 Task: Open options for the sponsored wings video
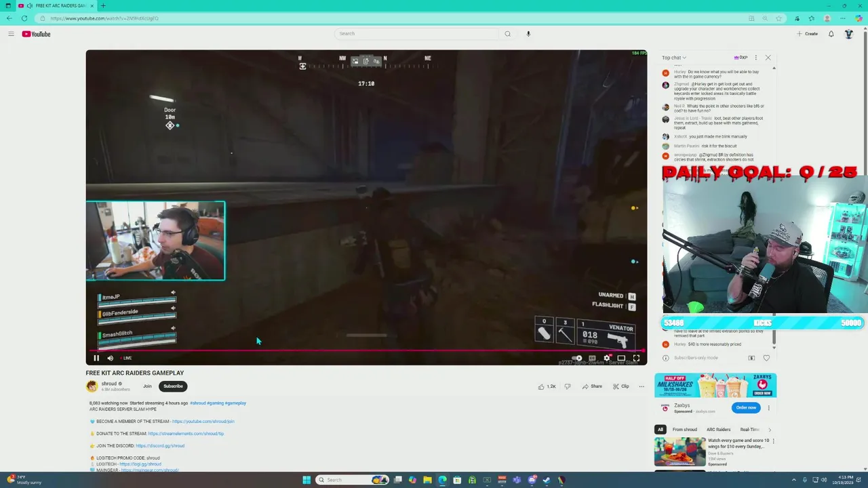click(774, 441)
